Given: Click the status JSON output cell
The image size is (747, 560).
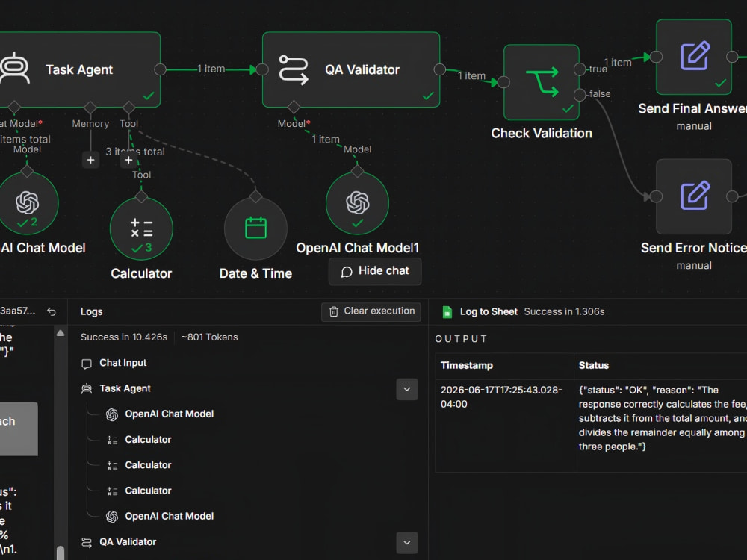Looking at the screenshot, I should (x=660, y=425).
